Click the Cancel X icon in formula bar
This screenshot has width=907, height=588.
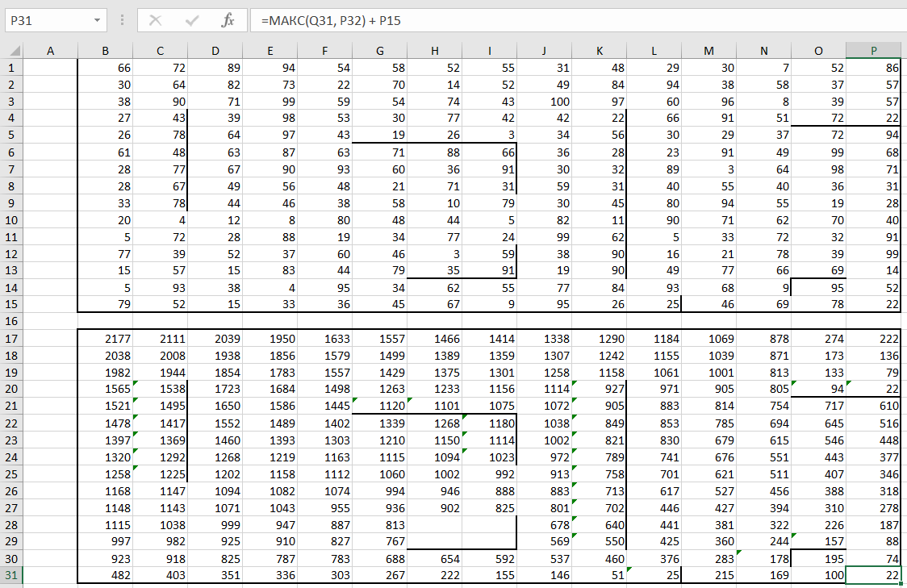[x=156, y=20]
